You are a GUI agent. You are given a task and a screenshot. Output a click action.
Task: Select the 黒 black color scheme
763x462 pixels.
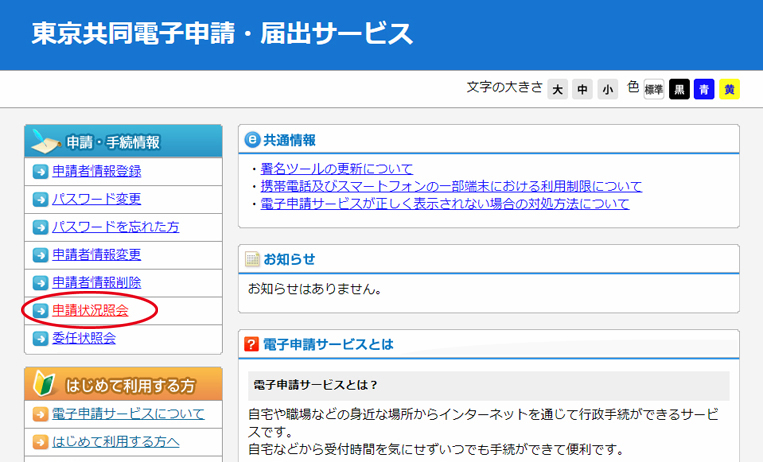[679, 90]
